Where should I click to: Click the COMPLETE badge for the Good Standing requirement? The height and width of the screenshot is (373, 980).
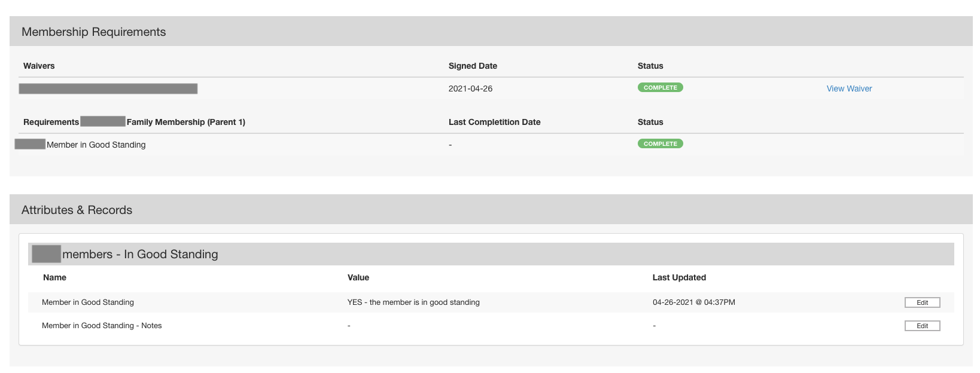tap(660, 144)
